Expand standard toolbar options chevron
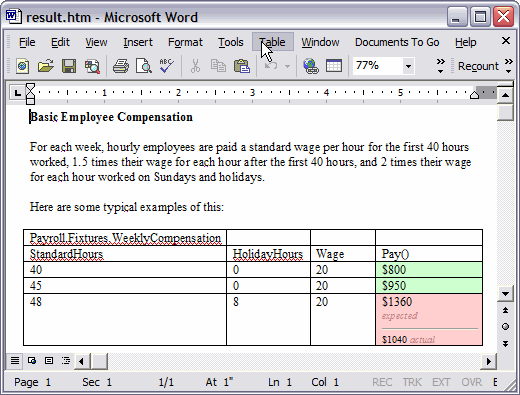Image resolution: width=520 pixels, height=395 pixels. tap(441, 66)
